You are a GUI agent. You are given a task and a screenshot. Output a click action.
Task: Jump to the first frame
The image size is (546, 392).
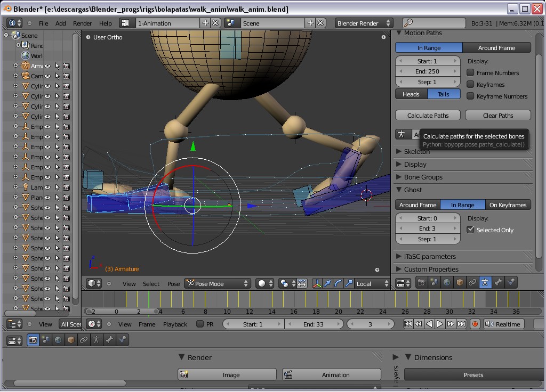coord(408,324)
